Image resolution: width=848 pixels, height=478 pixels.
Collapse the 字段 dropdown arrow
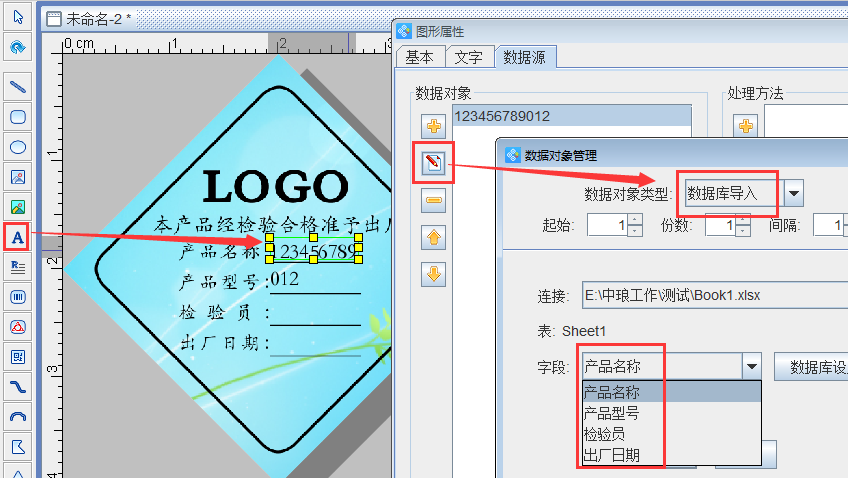[752, 367]
